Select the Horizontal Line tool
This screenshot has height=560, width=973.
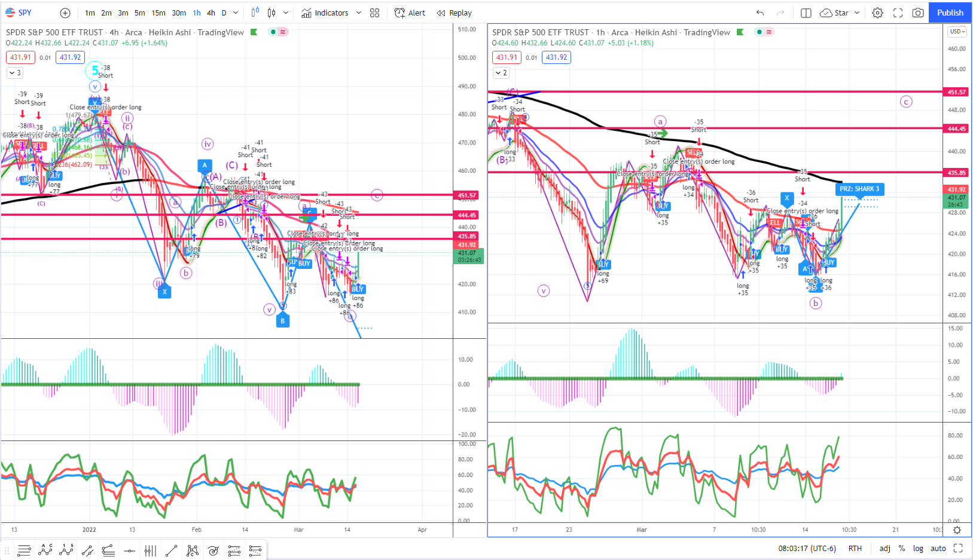[x=129, y=550]
